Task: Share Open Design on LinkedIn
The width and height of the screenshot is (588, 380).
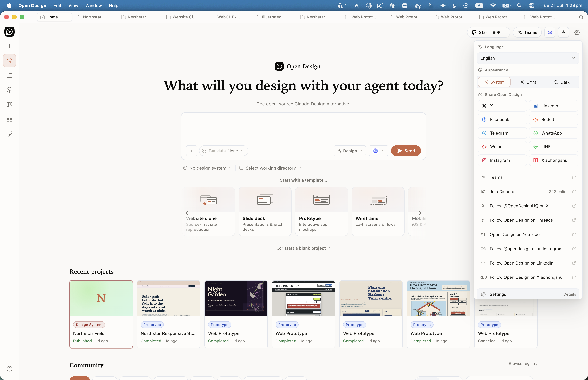Action: click(554, 106)
